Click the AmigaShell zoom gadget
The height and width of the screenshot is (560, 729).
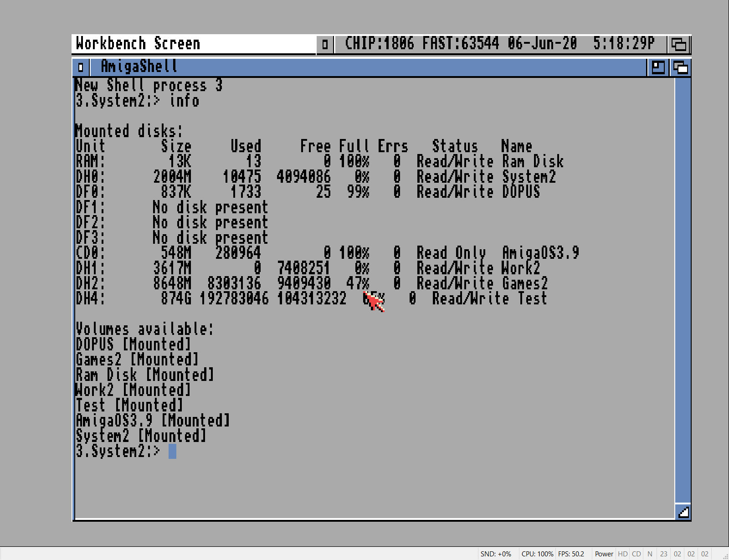click(658, 67)
